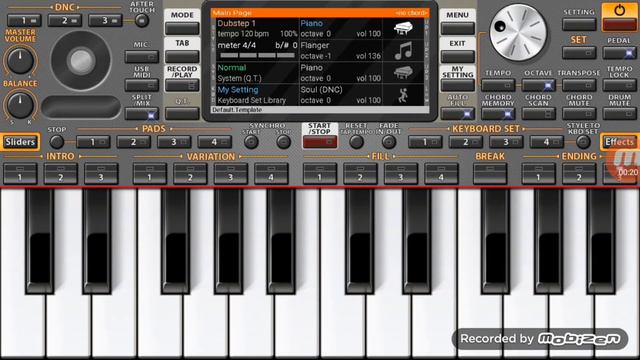Toggle Split/Mix button

[142, 114]
